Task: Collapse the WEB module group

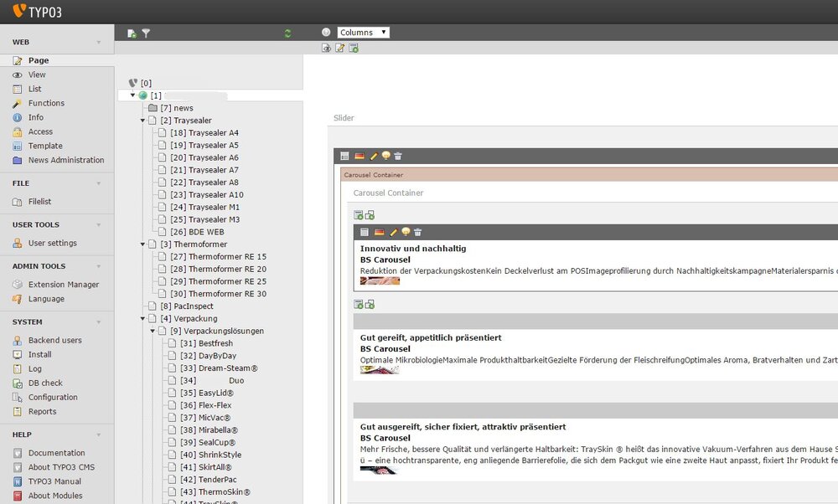Action: (99, 42)
